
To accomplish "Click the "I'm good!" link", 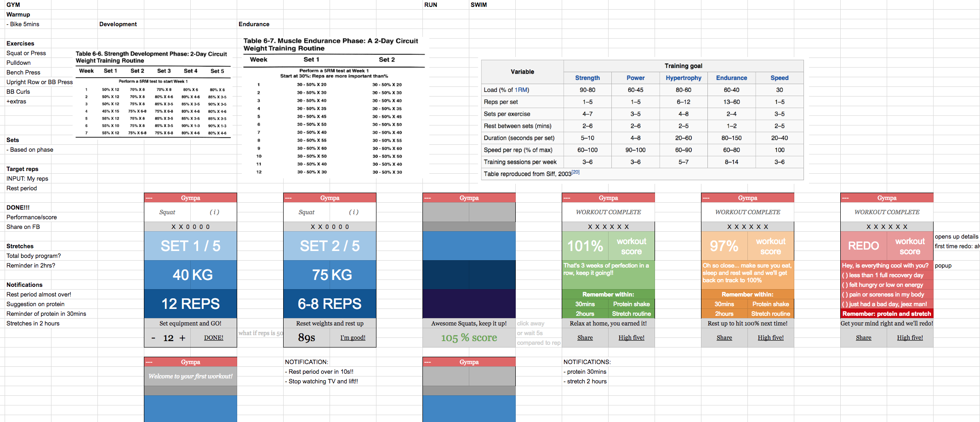I will coord(353,337).
